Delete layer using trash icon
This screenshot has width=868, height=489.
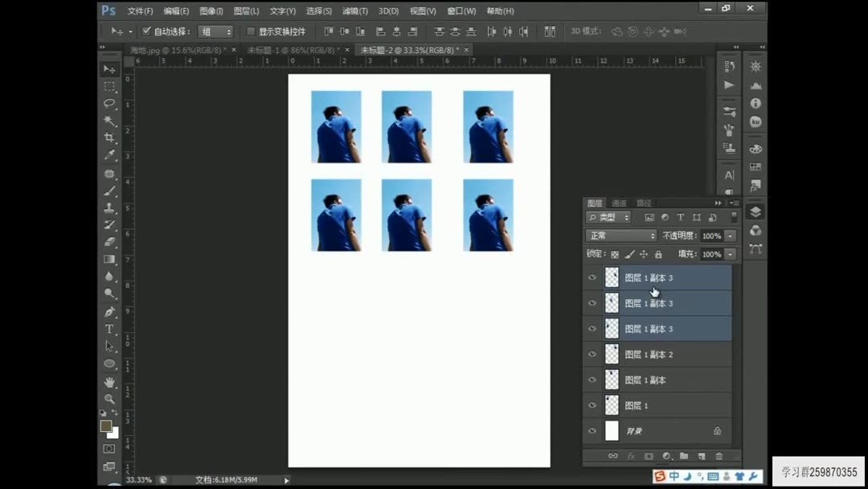[x=719, y=456]
